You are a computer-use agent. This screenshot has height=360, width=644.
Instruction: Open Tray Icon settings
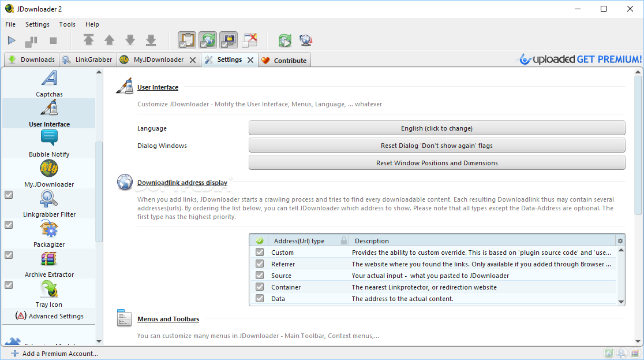49,294
